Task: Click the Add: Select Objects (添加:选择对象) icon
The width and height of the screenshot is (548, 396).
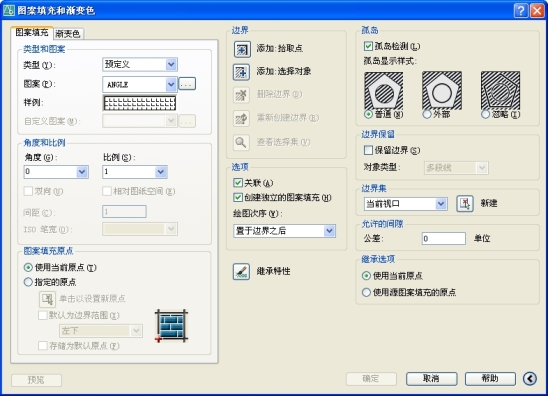Action: coord(241,72)
